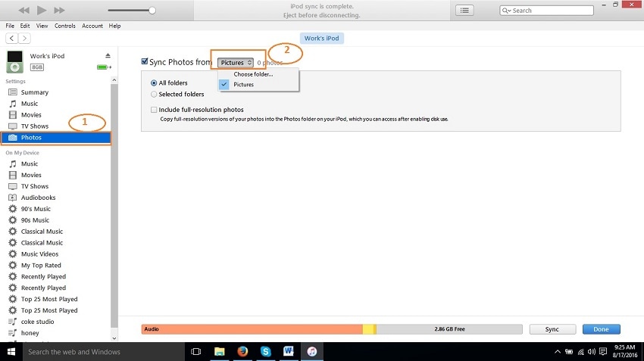644x361 pixels.
Task: Open Summary in the Settings sidebar
Action: click(35, 92)
